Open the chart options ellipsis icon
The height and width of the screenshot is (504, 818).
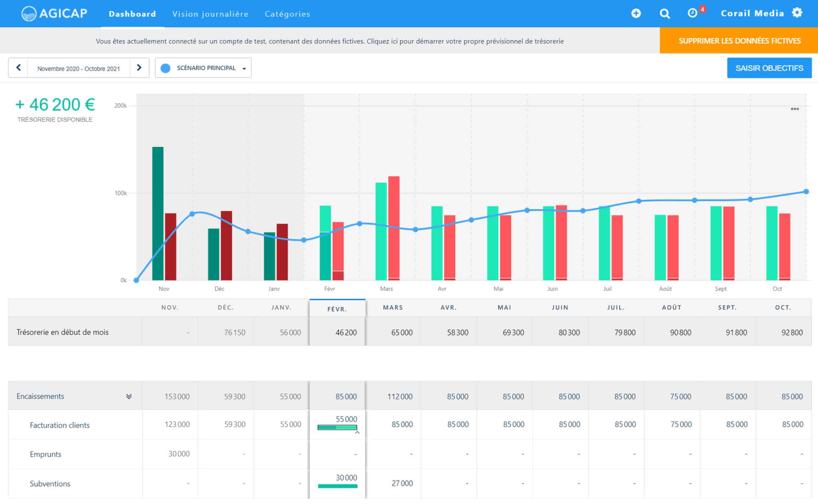pos(795,109)
